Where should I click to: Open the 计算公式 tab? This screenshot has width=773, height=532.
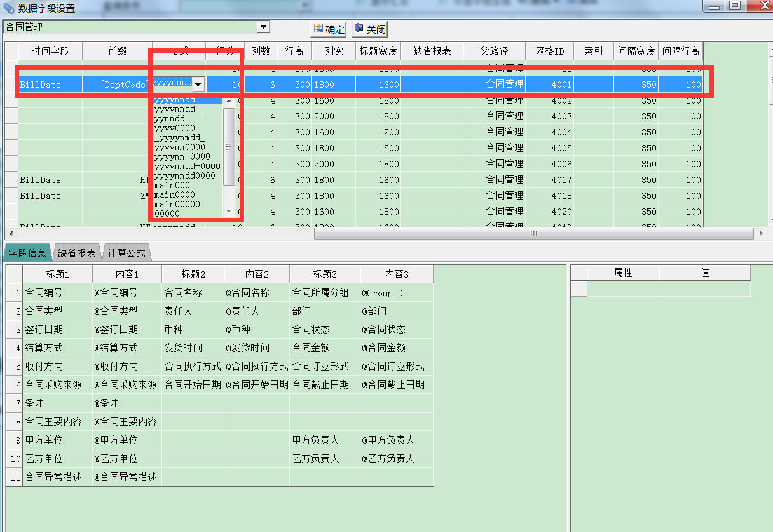[x=126, y=253]
